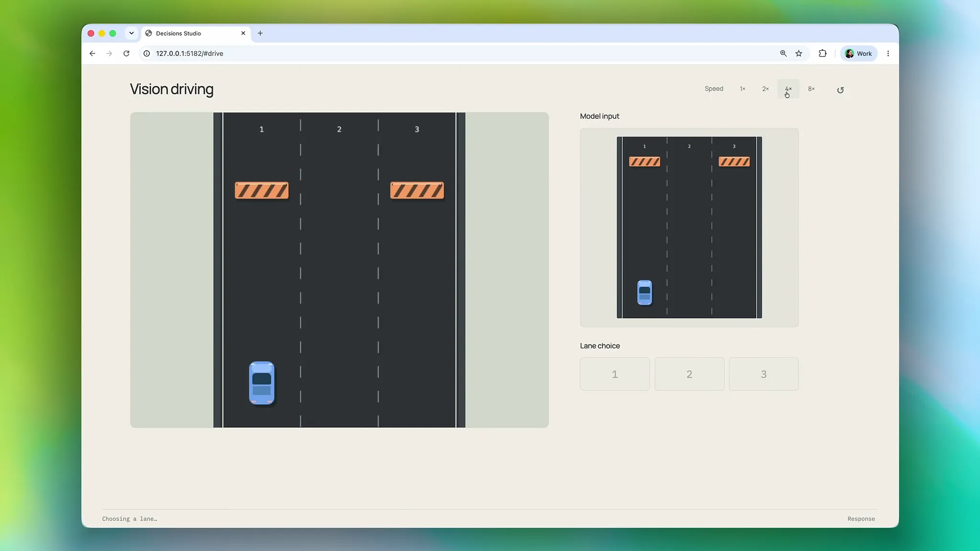Set simulation speed to 2×
The image size is (980, 551).
(766, 89)
